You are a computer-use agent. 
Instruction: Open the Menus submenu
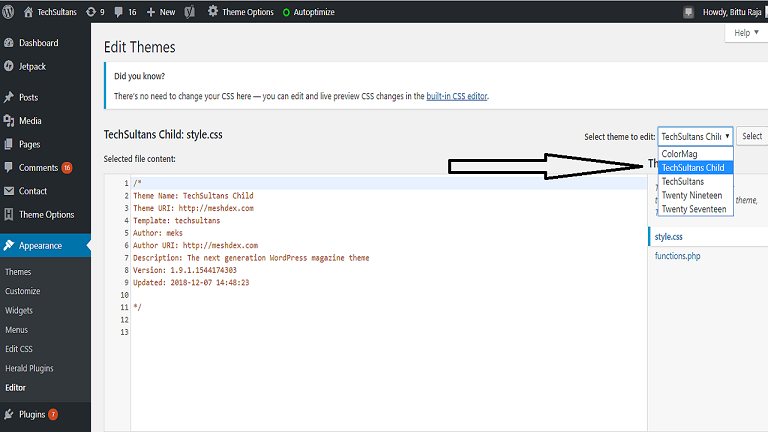point(16,330)
